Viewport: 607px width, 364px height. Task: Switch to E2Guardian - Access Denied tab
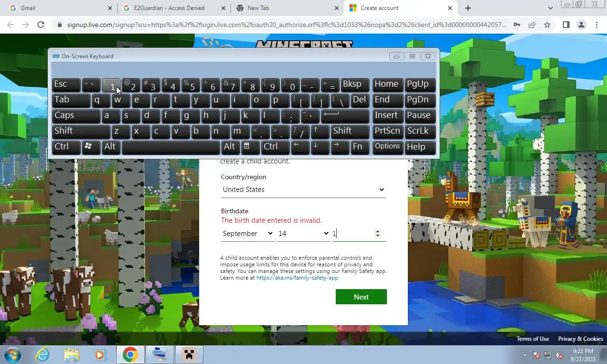174,8
